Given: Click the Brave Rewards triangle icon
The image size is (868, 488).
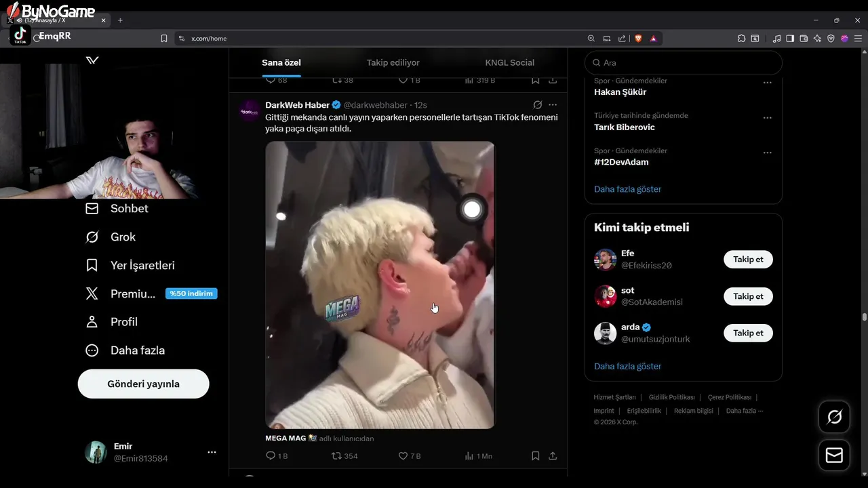Looking at the screenshot, I should click(653, 39).
